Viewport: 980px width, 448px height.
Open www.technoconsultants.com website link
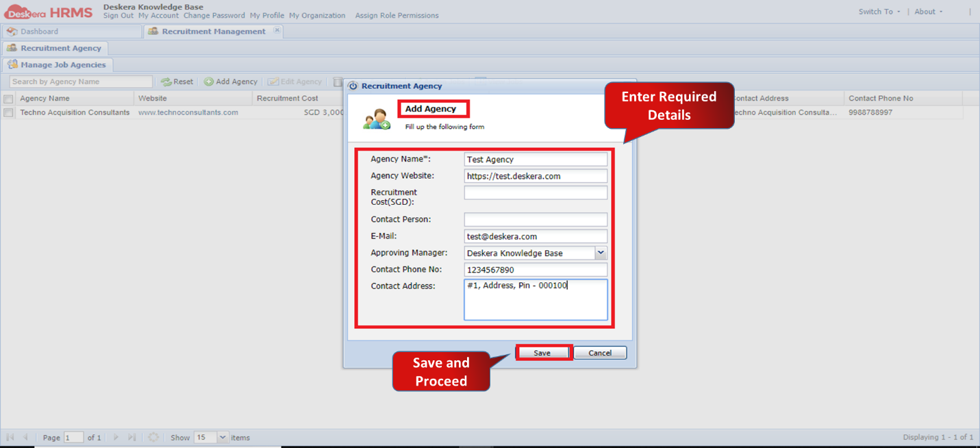click(x=188, y=112)
